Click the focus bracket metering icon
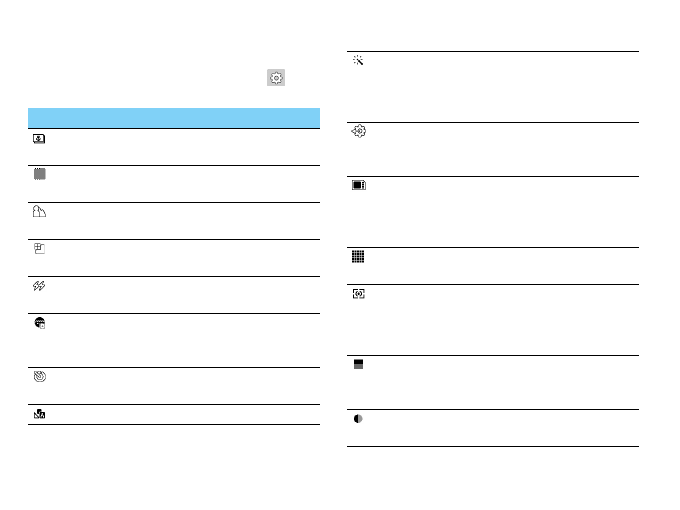Image resolution: width=680 pixels, height=510 pixels. 358,294
